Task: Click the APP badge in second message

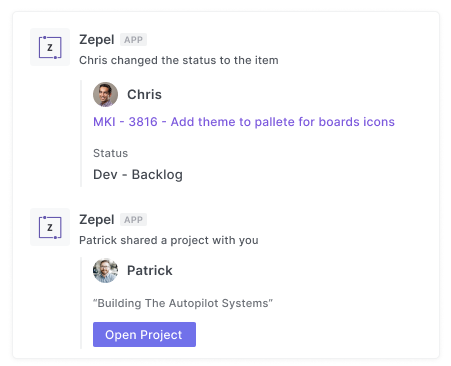Action: 133,220
